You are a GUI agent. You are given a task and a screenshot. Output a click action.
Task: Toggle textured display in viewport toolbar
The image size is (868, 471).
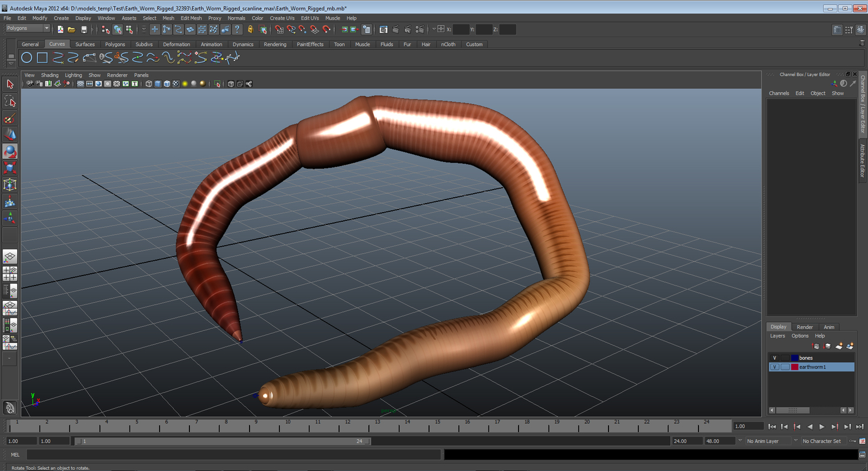click(x=175, y=84)
